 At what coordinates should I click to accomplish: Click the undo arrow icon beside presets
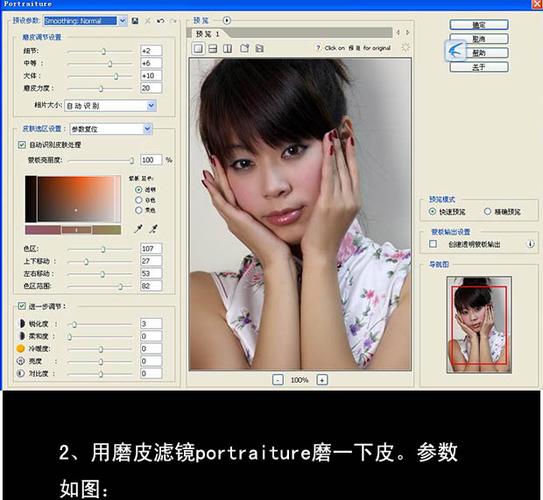160,21
